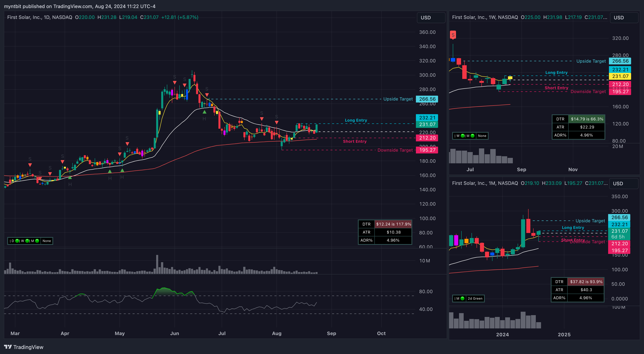Click the 195.27 price tag on daily chart

point(427,150)
